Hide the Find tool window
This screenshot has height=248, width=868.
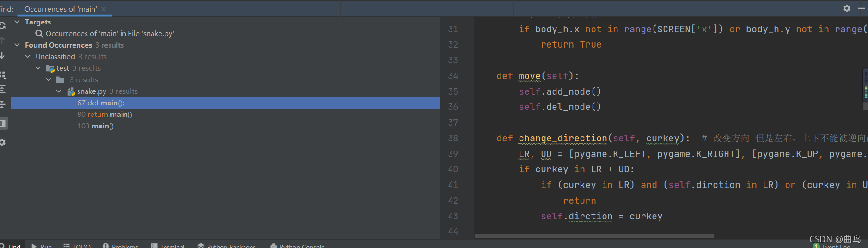tap(862, 8)
